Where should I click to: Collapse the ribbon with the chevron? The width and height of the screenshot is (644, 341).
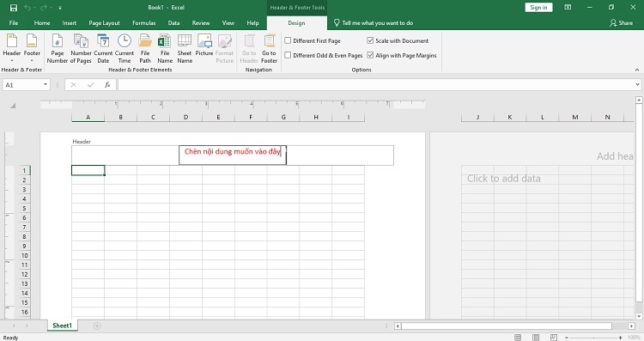click(x=637, y=70)
